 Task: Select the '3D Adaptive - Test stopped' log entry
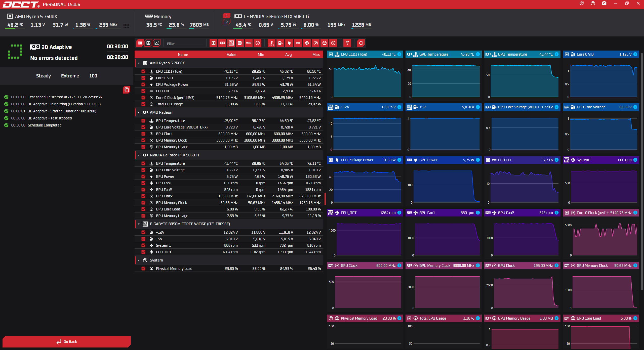pyautogui.click(x=50, y=118)
